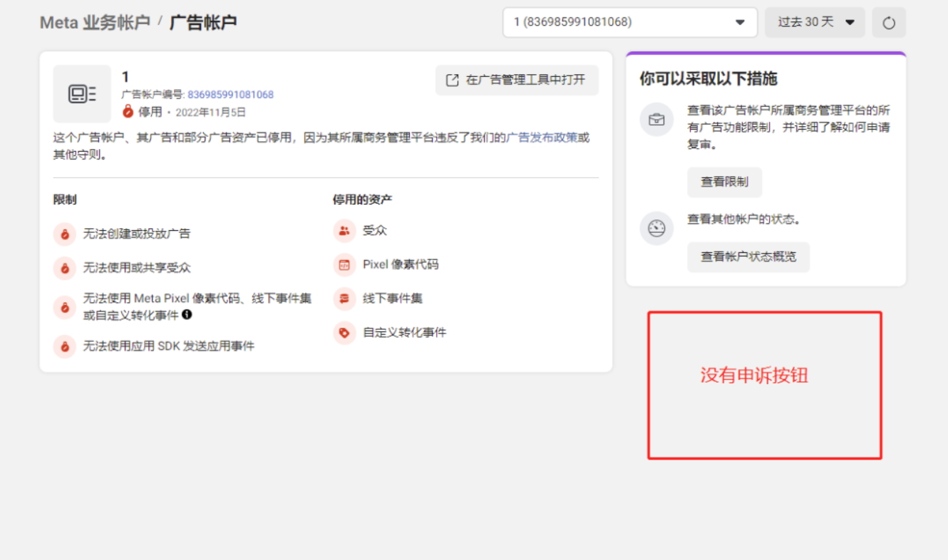Click the gauge icon beside 查看其他帐户的状态
The image size is (948, 560).
[x=656, y=229]
